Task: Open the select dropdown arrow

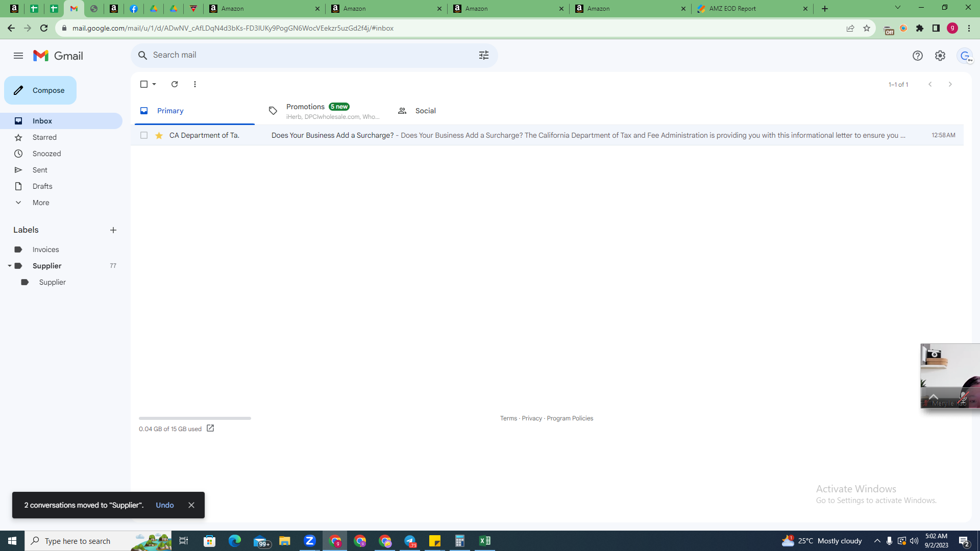Action: (x=154, y=84)
